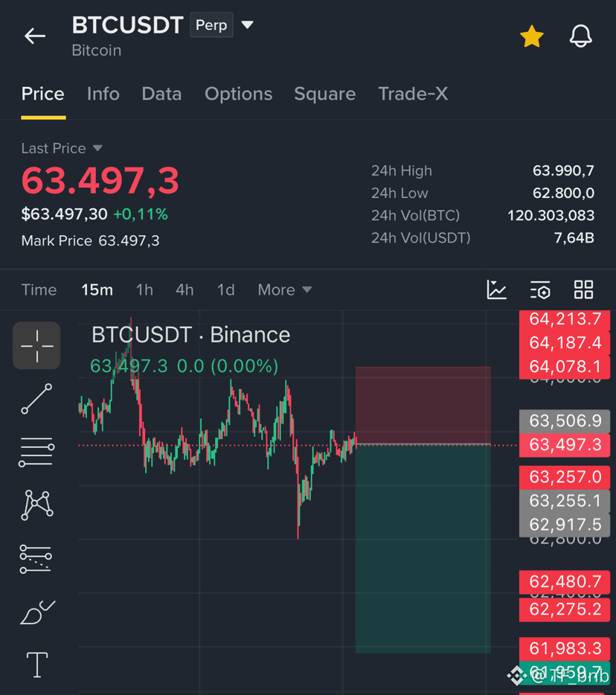Expand the Last Price dropdown
The width and height of the screenshot is (616, 695).
pos(62,148)
